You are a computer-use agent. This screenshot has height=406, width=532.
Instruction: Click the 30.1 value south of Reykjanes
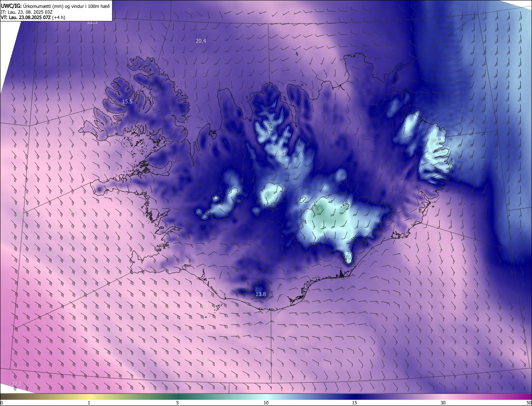pyautogui.click(x=155, y=298)
